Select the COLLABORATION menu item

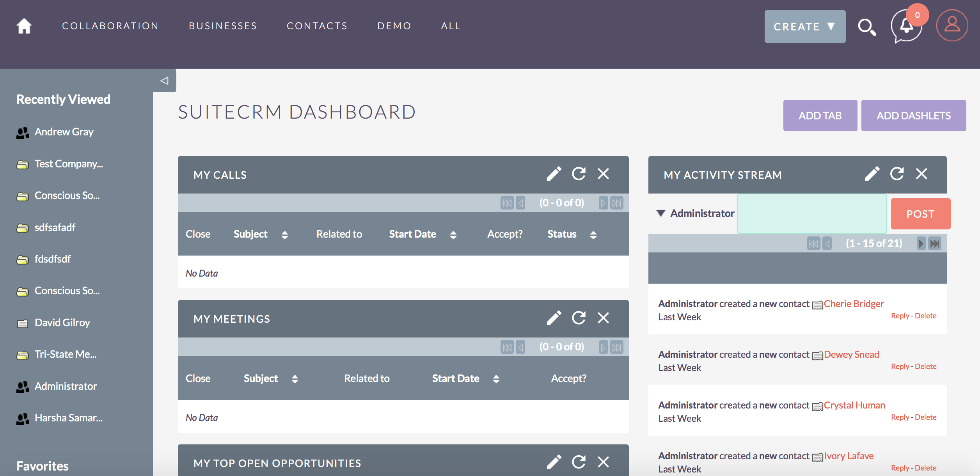(x=110, y=26)
